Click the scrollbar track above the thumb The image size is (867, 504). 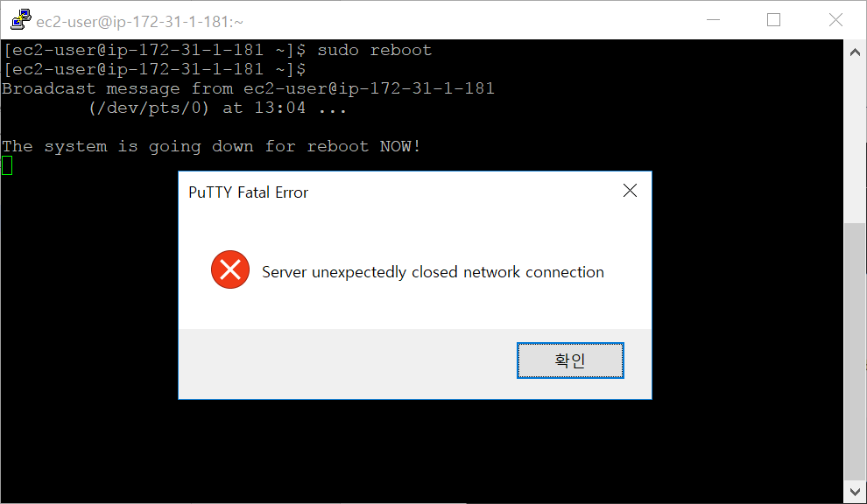click(855, 143)
